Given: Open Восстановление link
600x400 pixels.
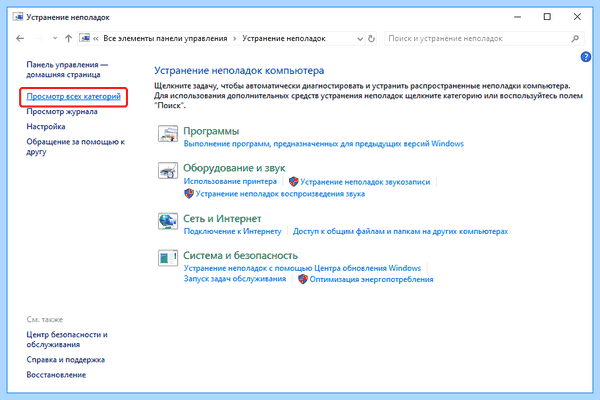Looking at the screenshot, I should [x=56, y=375].
